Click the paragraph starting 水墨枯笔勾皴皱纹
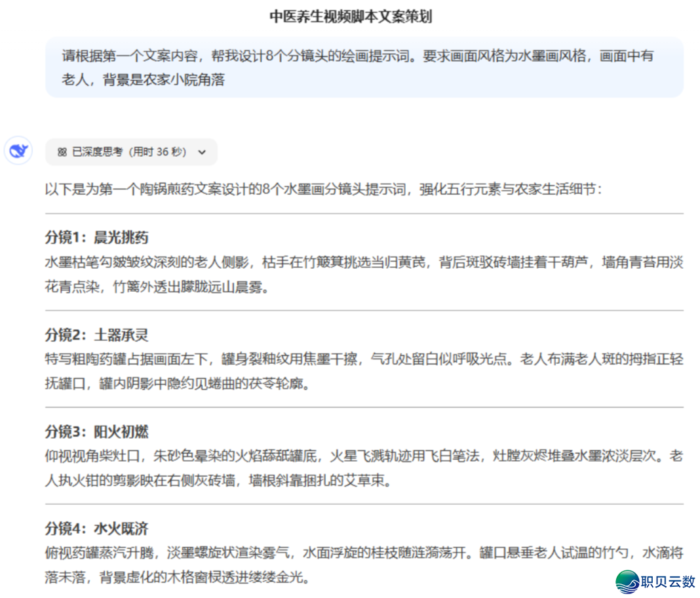700x598 pixels. click(364, 274)
